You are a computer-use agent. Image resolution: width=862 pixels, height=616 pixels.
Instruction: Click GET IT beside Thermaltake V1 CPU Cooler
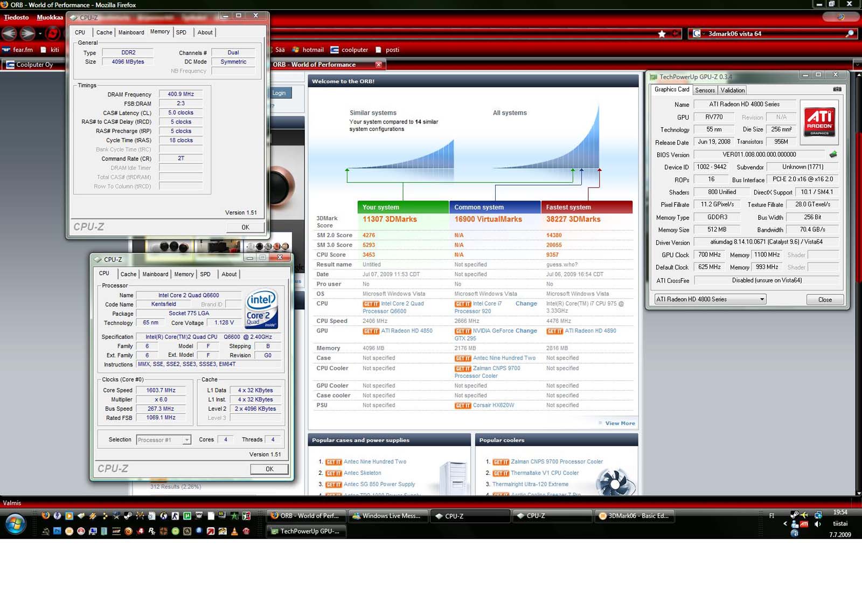(500, 473)
